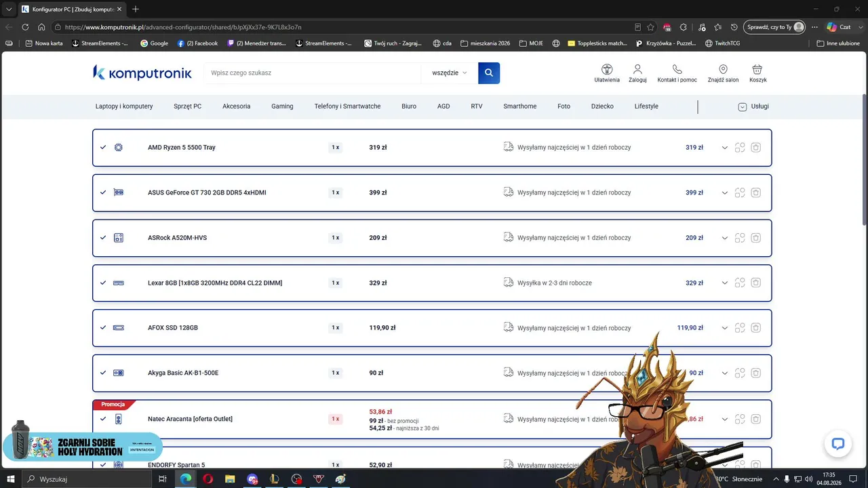The image size is (868, 488).
Task: Open the Ułatwienia accessibility options
Action: coord(607,73)
